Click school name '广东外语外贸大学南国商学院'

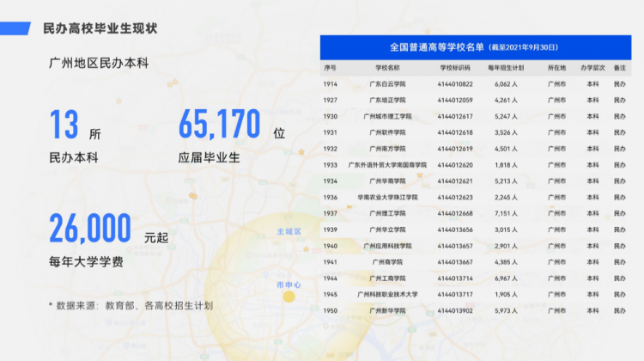pyautogui.click(x=387, y=165)
